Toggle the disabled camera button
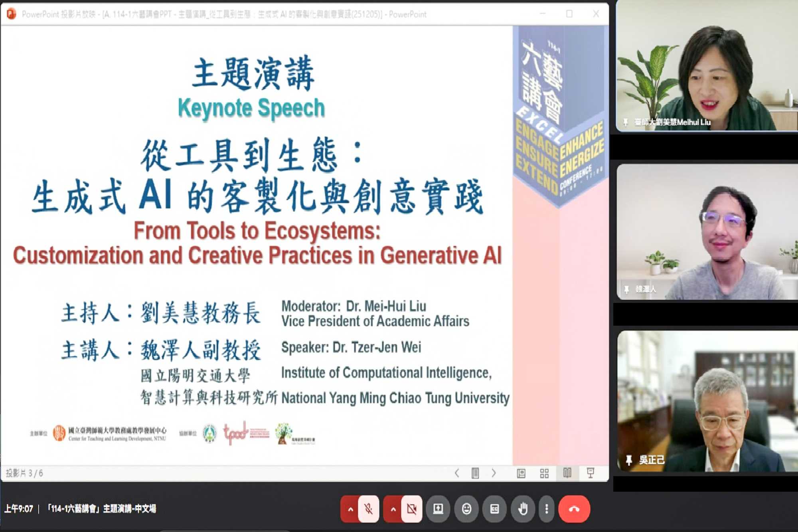 point(411,509)
